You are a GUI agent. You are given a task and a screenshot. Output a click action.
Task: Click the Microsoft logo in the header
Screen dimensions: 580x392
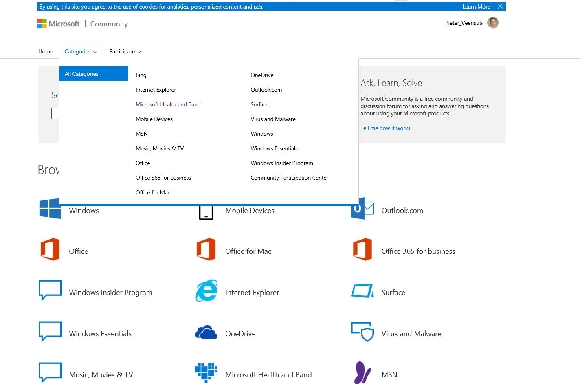tap(58, 23)
